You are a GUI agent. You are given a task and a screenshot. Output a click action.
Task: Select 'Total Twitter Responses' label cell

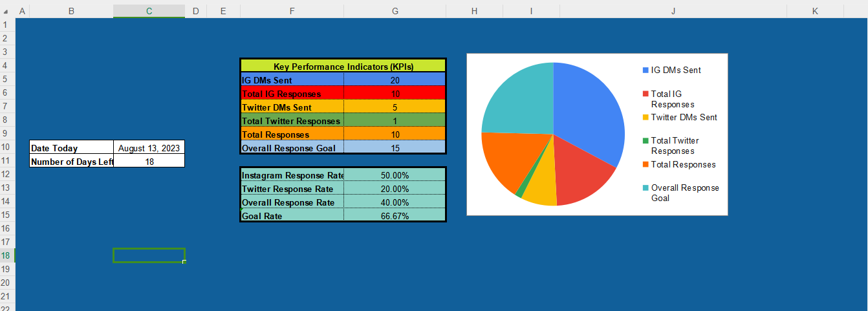pos(292,120)
